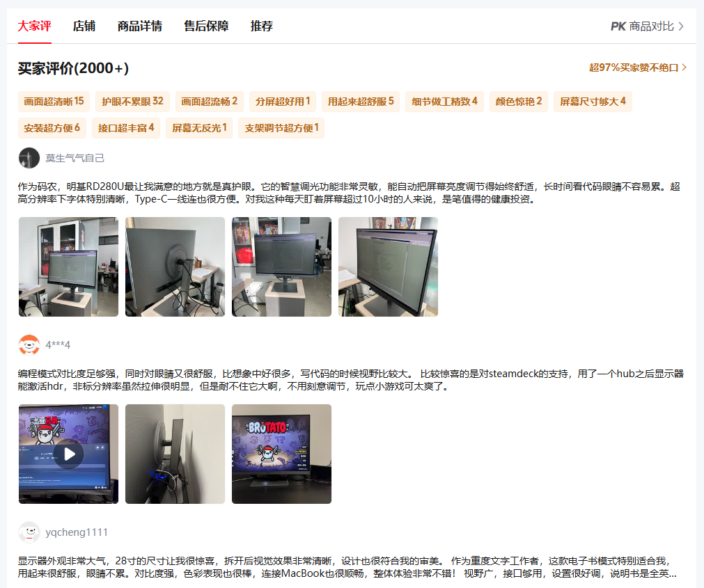Open PK 商品对比 link
The height and width of the screenshot is (588, 704).
(647, 26)
